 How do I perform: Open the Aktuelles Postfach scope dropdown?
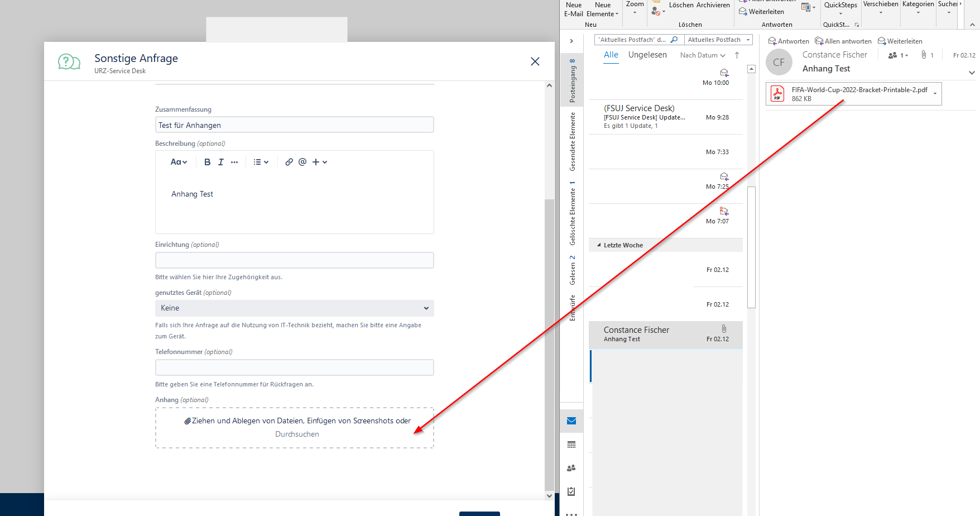pos(719,40)
